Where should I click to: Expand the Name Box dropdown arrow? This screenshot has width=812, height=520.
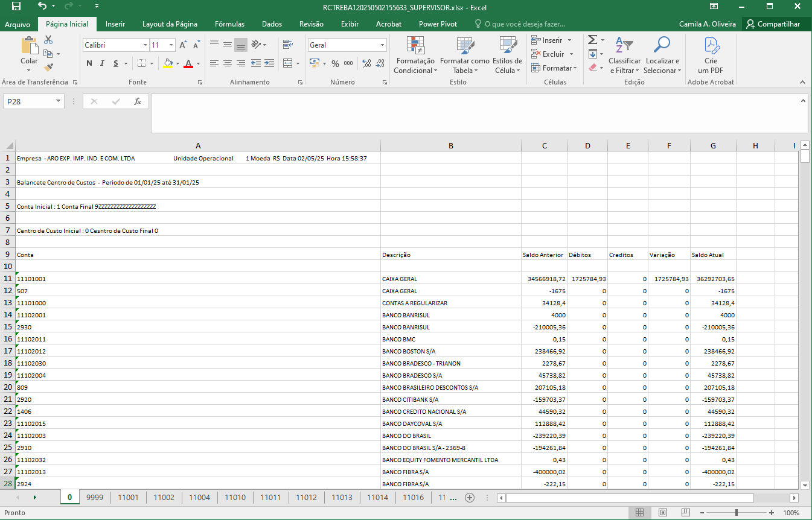click(58, 101)
